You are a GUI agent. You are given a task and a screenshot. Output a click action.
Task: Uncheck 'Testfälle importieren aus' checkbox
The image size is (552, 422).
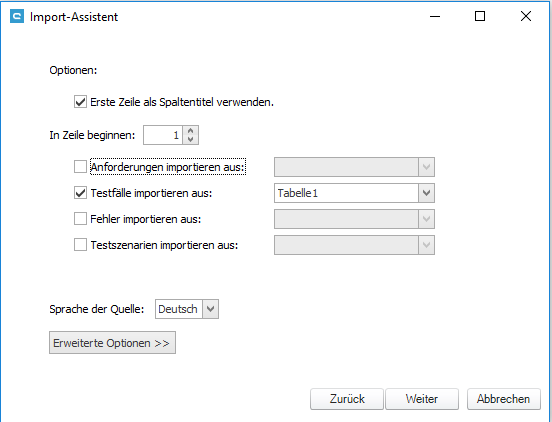pos(80,193)
